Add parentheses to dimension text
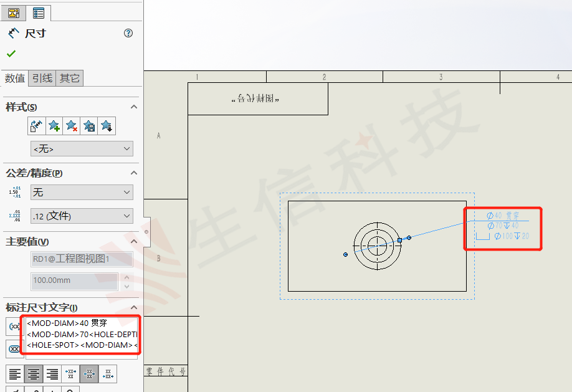This screenshot has height=392, width=572. 14,327
